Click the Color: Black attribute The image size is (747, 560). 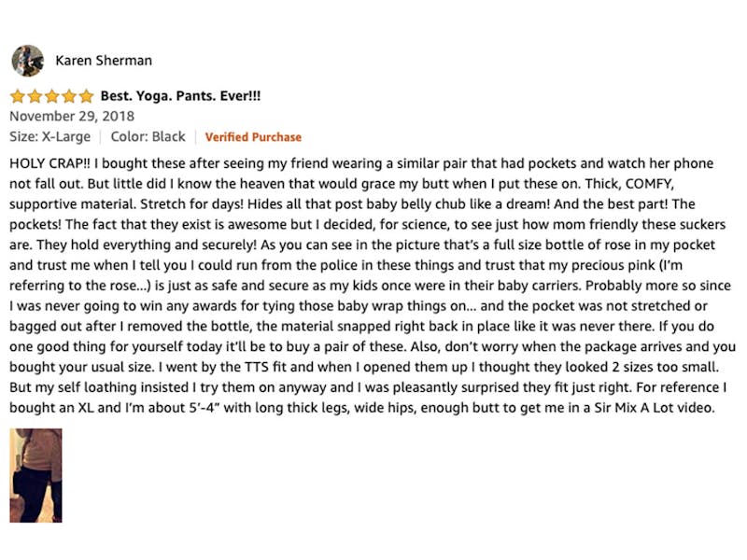[x=148, y=136]
